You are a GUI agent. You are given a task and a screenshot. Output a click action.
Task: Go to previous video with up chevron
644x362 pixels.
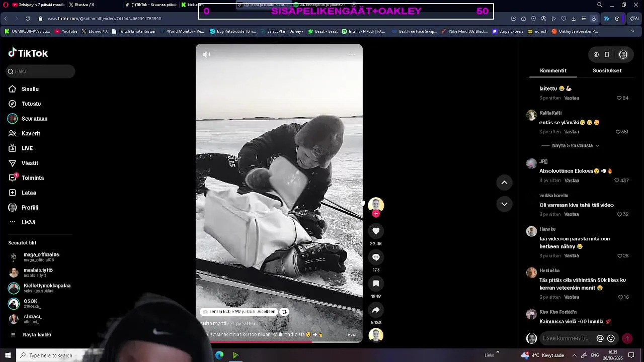coord(504,183)
